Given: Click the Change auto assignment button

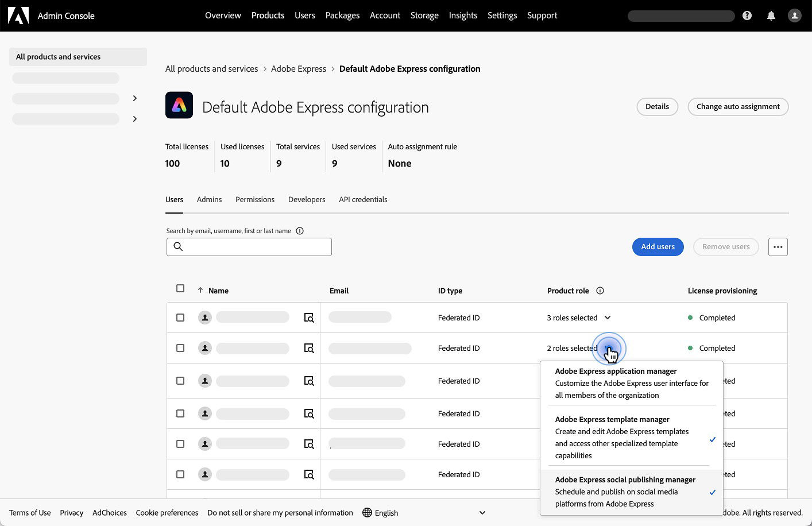Looking at the screenshot, I should click(x=738, y=106).
